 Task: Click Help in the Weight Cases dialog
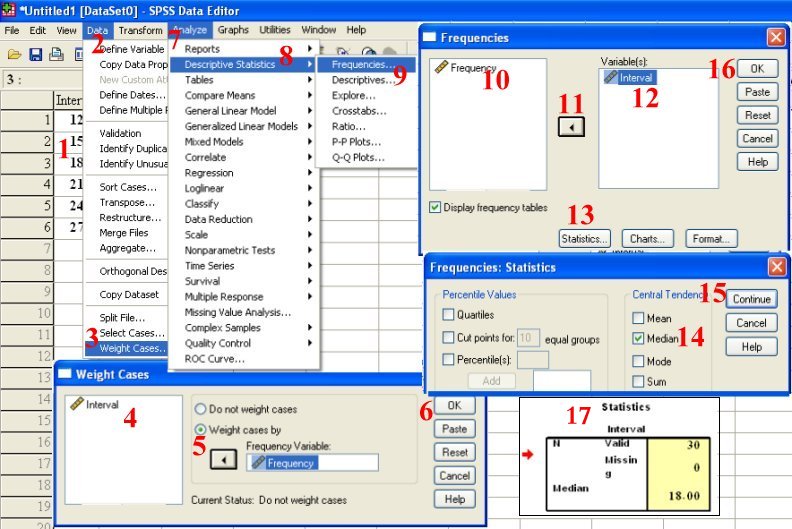(455, 499)
